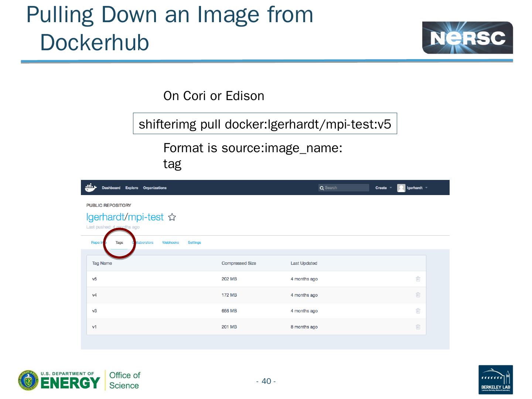Click the Berkeley Lab logo
The image size is (532, 399).
(495, 379)
